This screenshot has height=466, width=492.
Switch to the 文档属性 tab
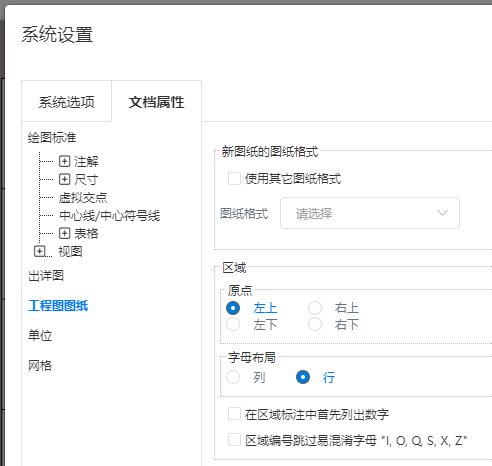tap(156, 102)
